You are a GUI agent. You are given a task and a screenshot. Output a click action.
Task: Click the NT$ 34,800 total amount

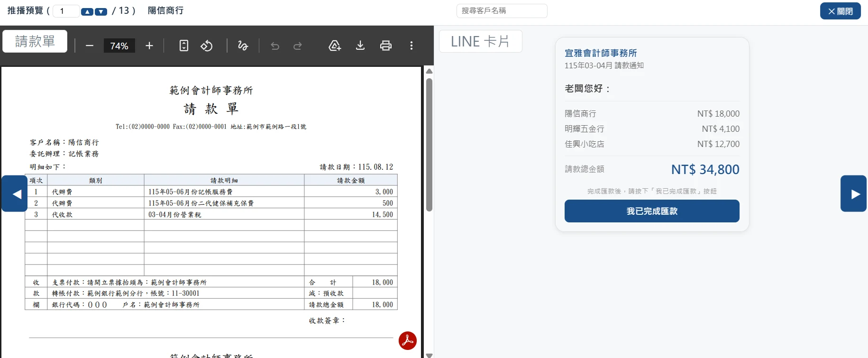705,169
